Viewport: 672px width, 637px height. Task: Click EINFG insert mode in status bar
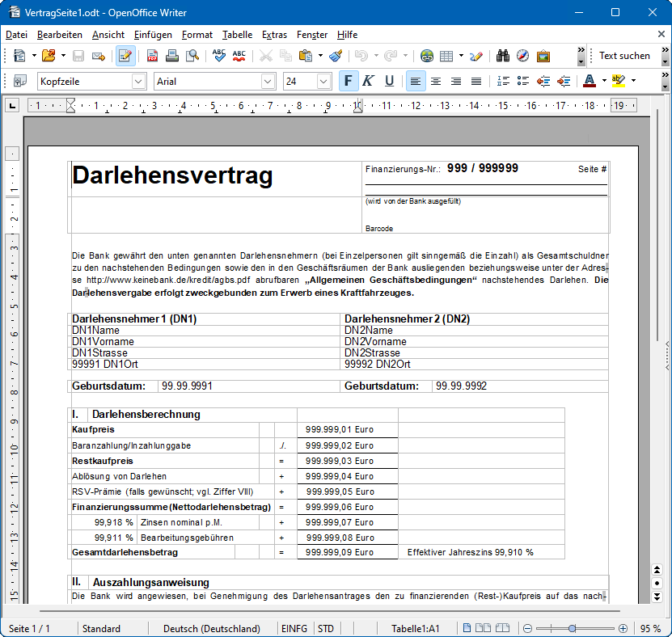tap(294, 628)
